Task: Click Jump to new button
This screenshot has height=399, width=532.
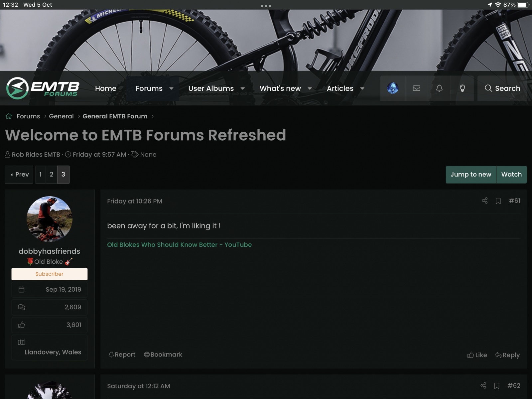Action: click(x=470, y=174)
